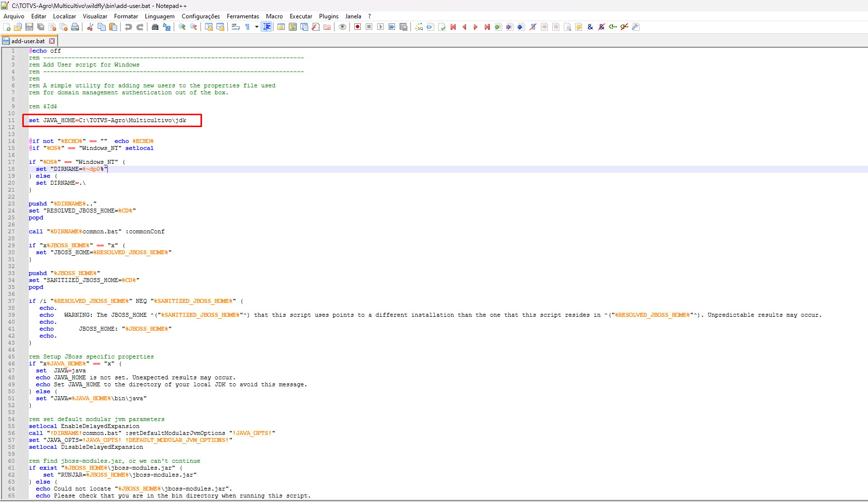The image size is (868, 502).
Task: Open the Editar menu
Action: pos(39,16)
